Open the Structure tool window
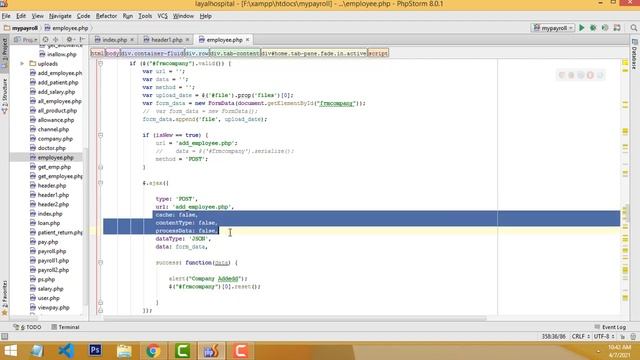Screen dimensions: 640x360 point(4,96)
